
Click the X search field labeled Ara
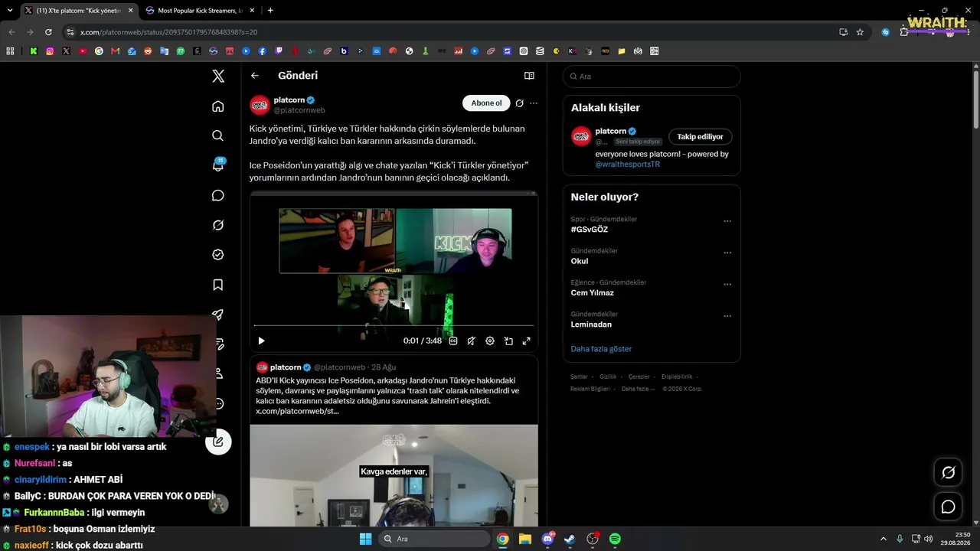click(x=652, y=77)
